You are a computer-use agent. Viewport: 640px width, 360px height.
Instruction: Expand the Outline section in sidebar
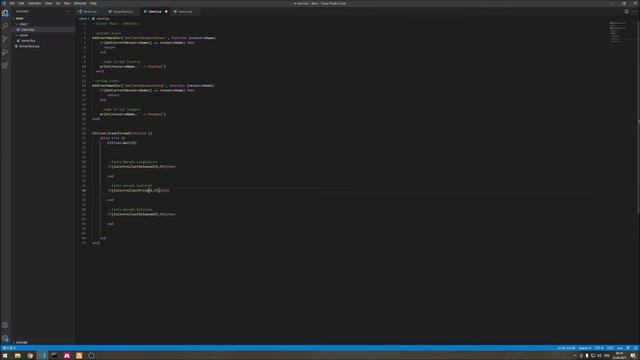click(x=21, y=342)
